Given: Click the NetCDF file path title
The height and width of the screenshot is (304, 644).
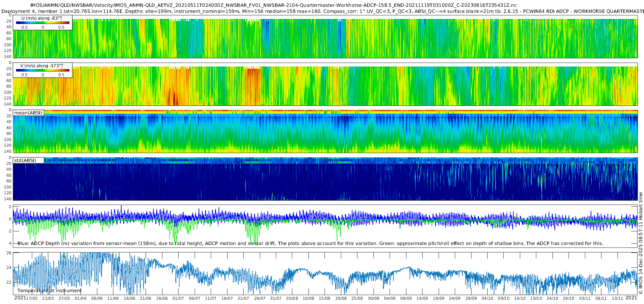Looking at the screenshot, I should point(273,5).
